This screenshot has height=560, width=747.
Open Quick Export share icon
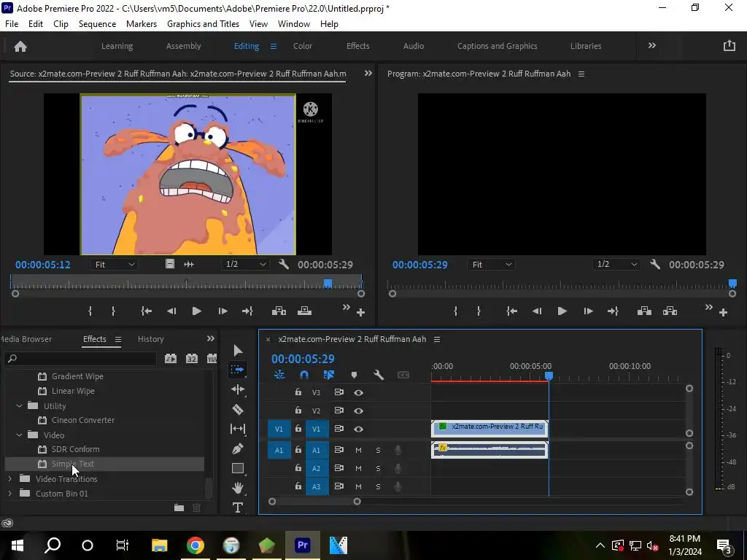[729, 46]
